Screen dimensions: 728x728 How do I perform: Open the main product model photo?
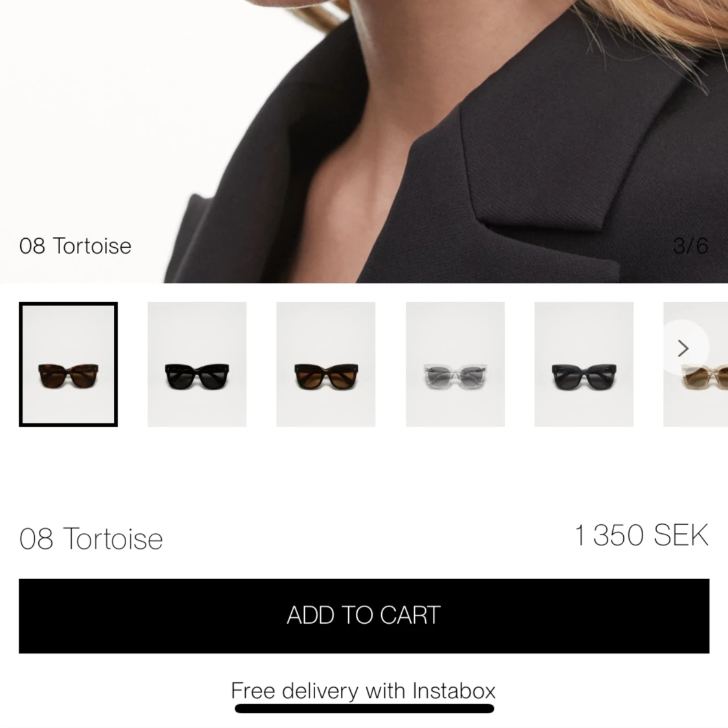coord(364,141)
